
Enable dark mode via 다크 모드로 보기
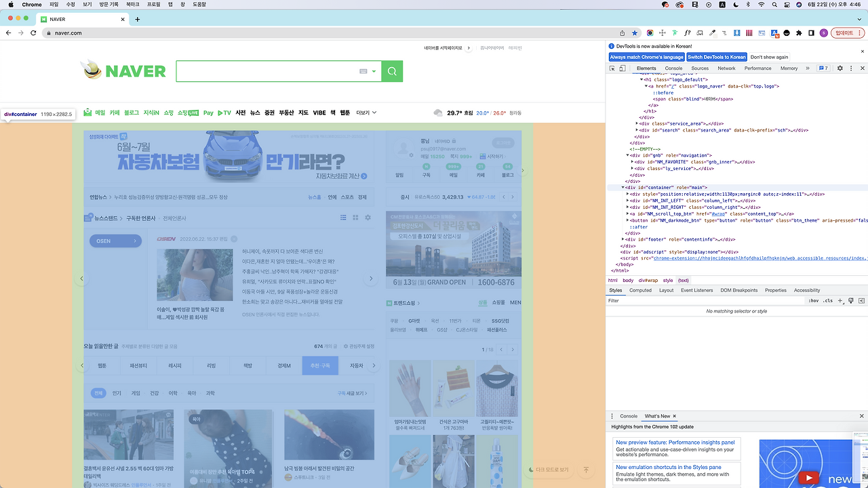click(x=548, y=470)
